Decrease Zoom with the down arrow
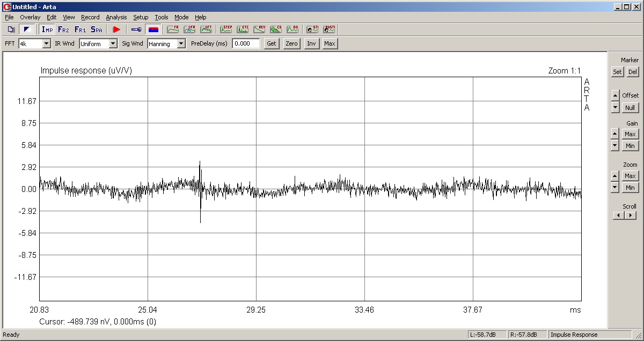 coord(615,188)
